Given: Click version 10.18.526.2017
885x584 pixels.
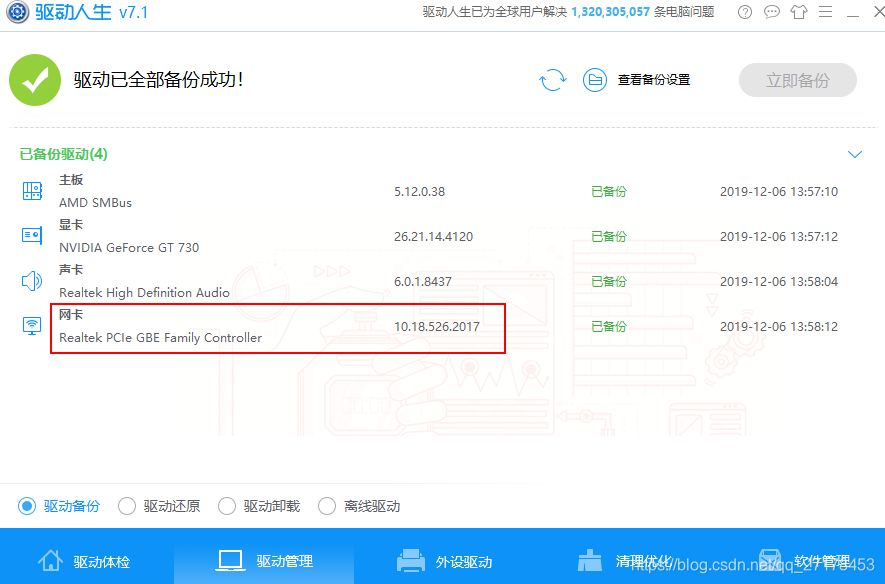Looking at the screenshot, I should (437, 327).
